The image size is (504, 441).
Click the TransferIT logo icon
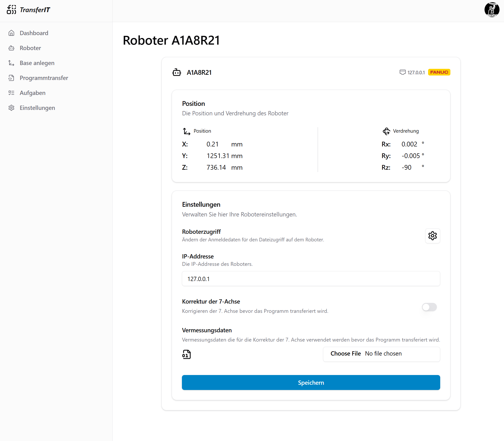[11, 9]
